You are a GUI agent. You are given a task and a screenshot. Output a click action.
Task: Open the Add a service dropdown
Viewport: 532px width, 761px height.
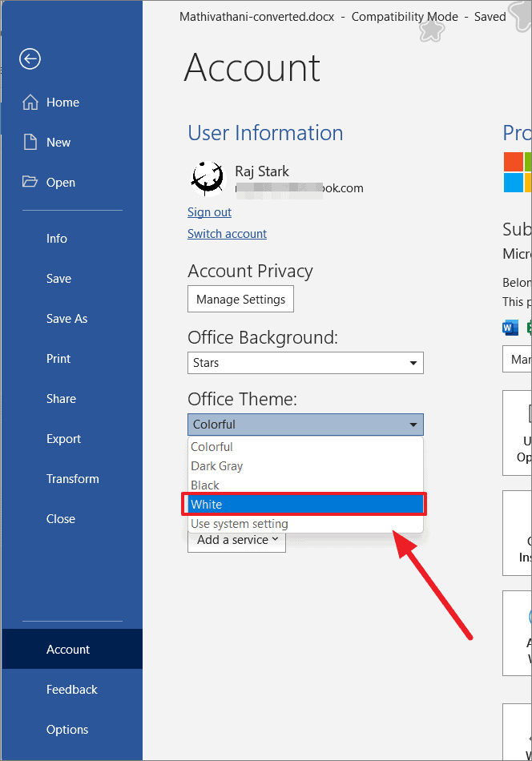[237, 540]
